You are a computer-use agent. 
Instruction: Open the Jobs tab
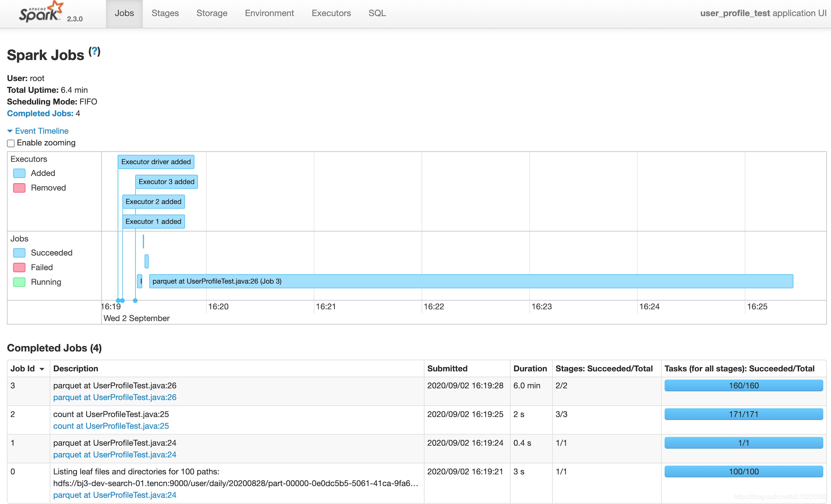(x=124, y=13)
